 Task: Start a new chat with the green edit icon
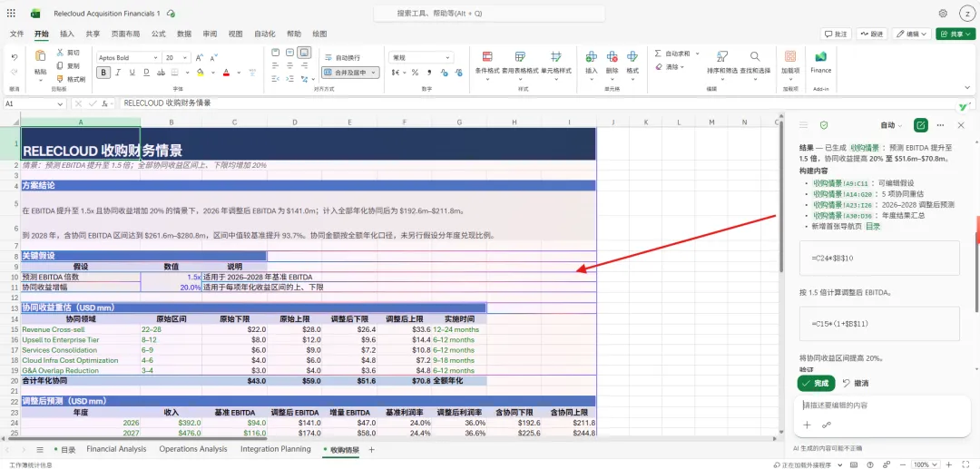click(x=920, y=125)
